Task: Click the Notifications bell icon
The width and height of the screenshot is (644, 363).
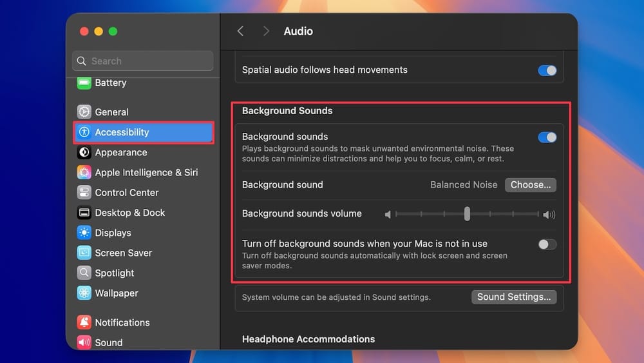Action: [x=84, y=322]
